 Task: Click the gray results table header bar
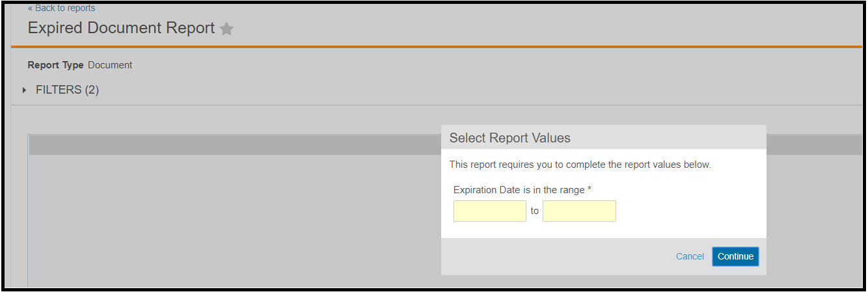(234, 145)
